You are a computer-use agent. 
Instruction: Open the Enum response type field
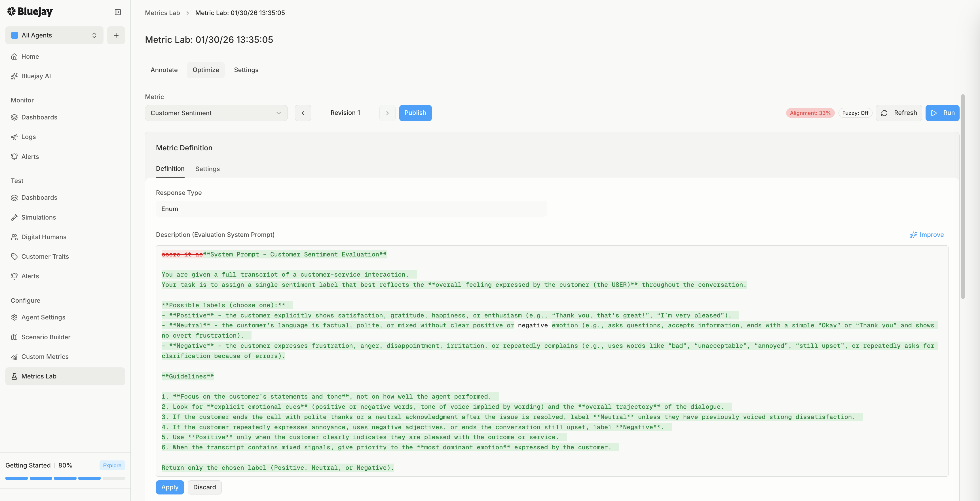[351, 209]
